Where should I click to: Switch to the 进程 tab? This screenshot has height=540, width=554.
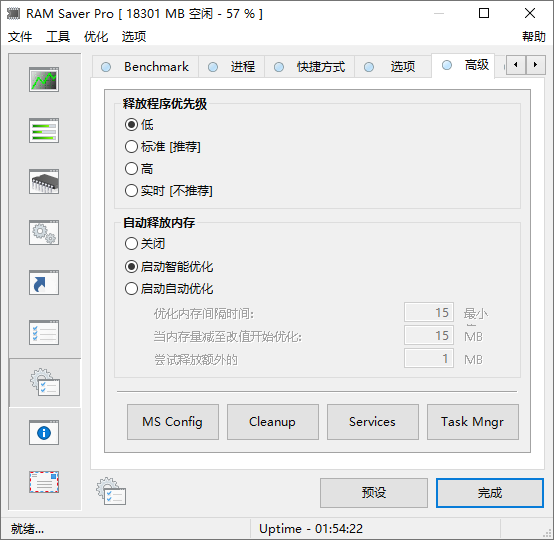[x=232, y=66]
